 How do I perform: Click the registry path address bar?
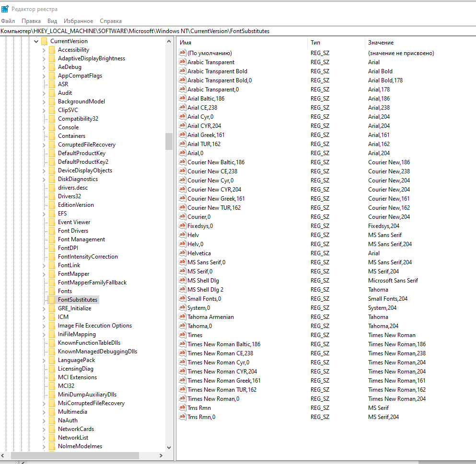click(x=238, y=31)
